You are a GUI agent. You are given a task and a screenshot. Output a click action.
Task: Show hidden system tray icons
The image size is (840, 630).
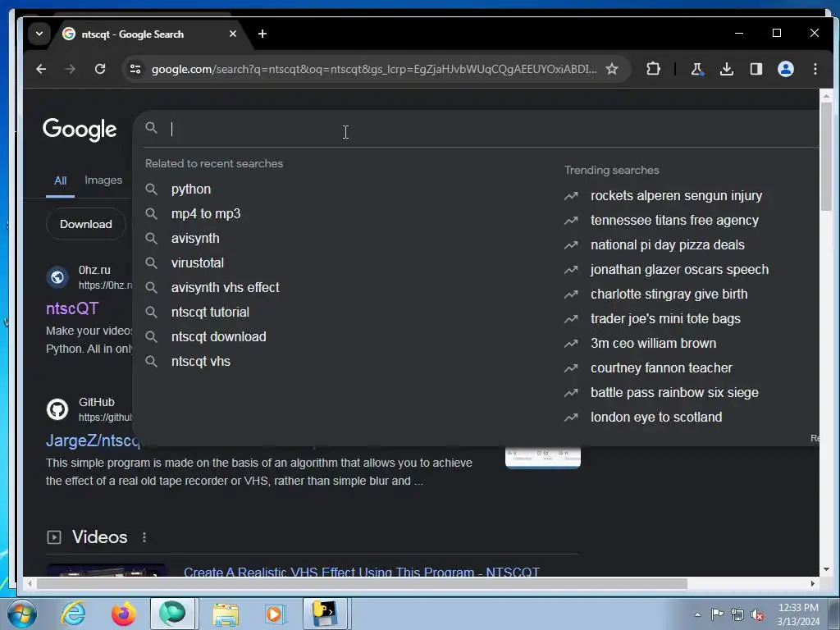[x=697, y=614]
